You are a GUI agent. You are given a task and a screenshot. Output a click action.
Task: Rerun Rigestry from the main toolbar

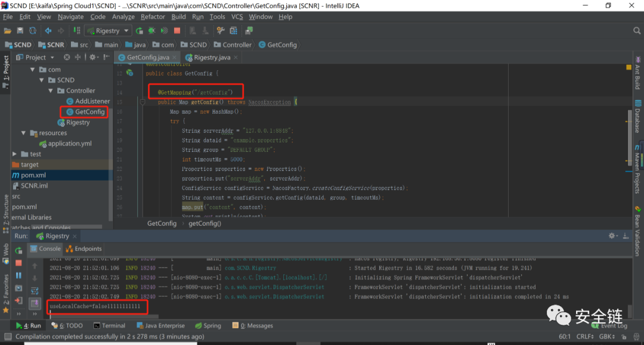(x=139, y=31)
